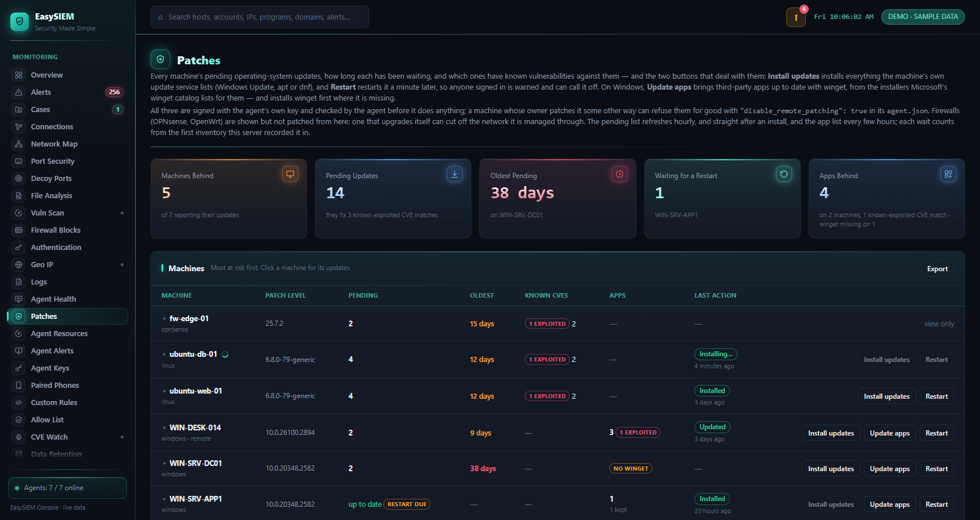Expand the fw-edge-01 machine row

click(x=164, y=319)
